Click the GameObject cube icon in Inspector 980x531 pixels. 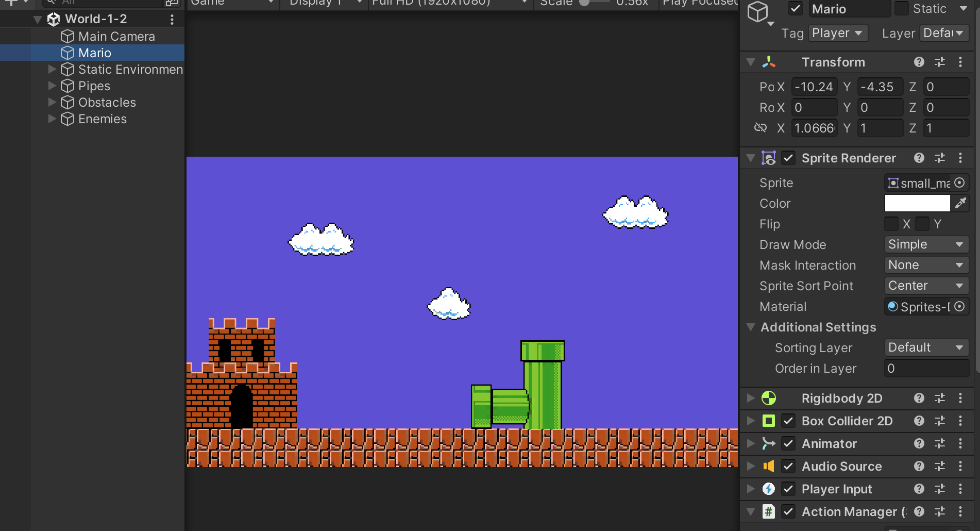tap(758, 12)
